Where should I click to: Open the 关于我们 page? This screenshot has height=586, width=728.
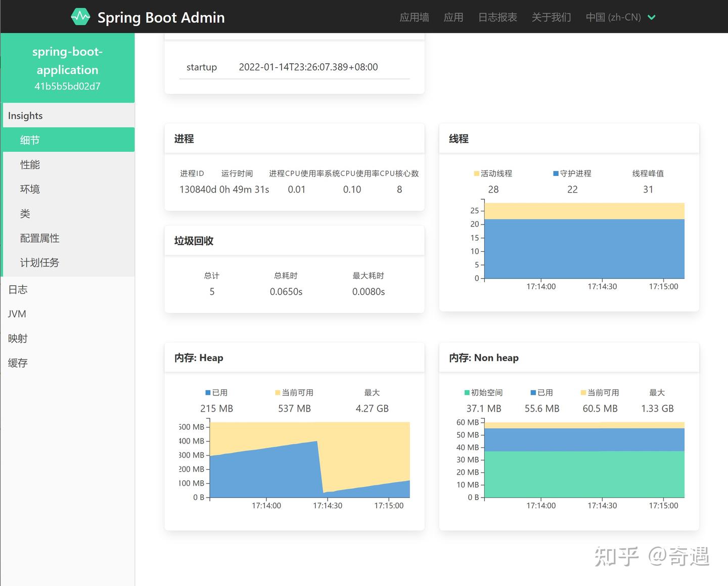click(x=551, y=17)
